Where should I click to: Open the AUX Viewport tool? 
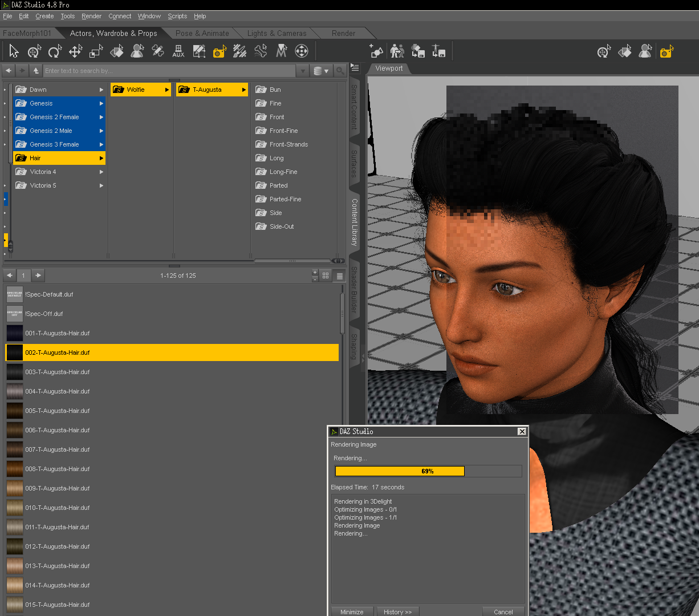(x=178, y=52)
